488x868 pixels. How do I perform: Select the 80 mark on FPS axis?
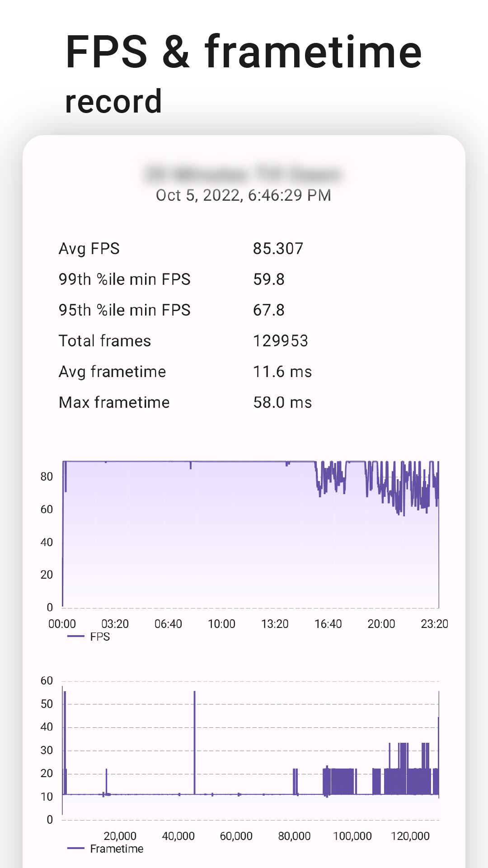click(x=46, y=475)
